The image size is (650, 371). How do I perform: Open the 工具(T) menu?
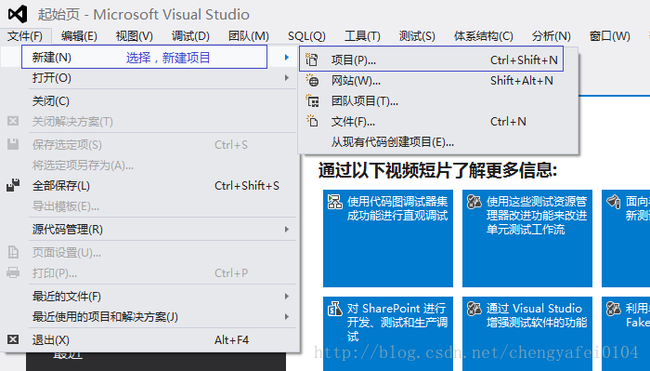(362, 36)
